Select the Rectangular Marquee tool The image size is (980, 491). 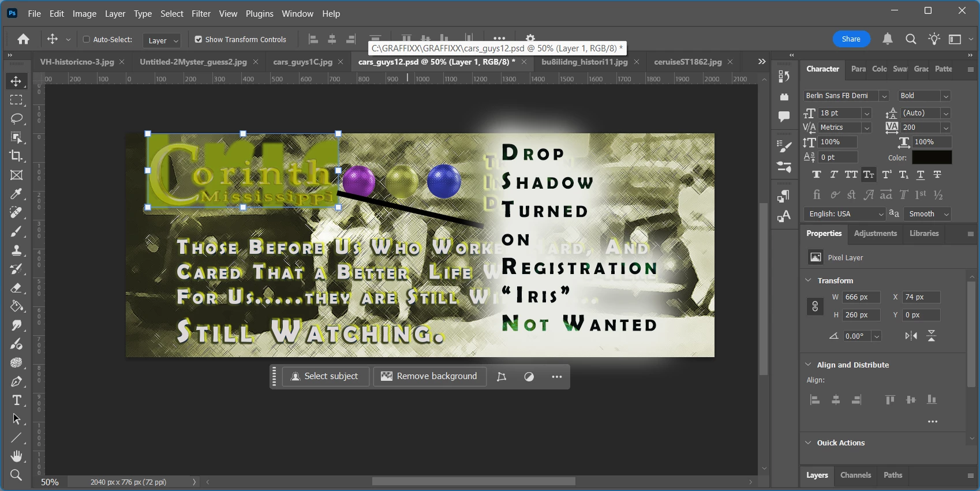pos(16,100)
